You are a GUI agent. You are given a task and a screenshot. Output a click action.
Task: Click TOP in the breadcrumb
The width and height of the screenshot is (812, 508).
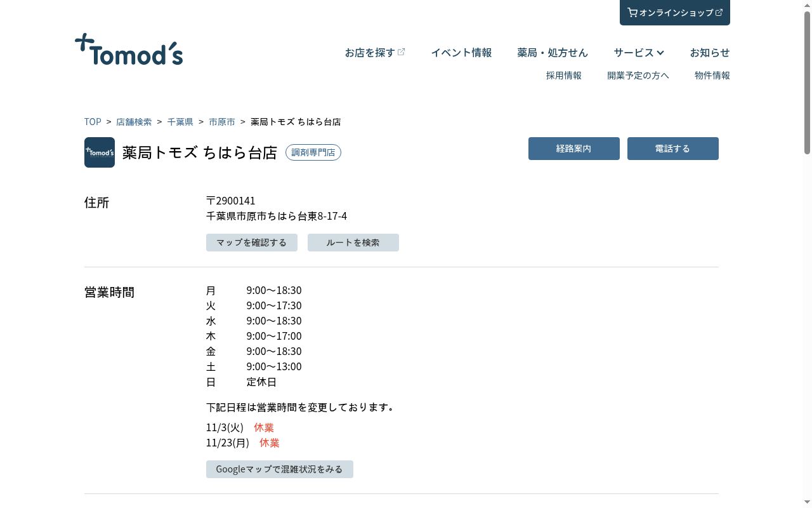click(93, 121)
